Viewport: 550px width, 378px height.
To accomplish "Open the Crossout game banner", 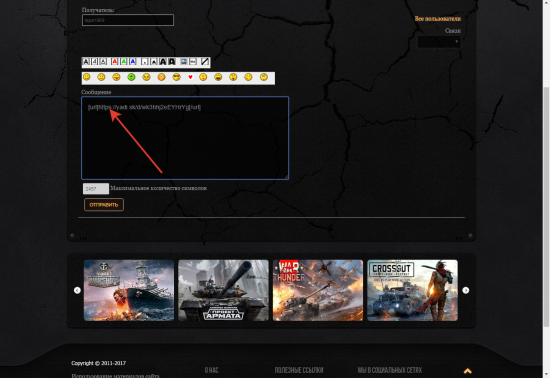I will point(412,290).
